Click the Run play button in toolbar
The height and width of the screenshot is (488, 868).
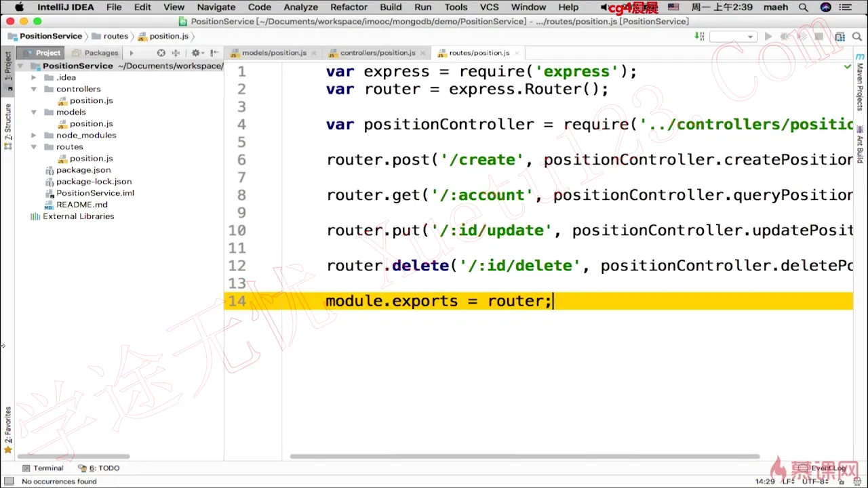[x=768, y=37]
